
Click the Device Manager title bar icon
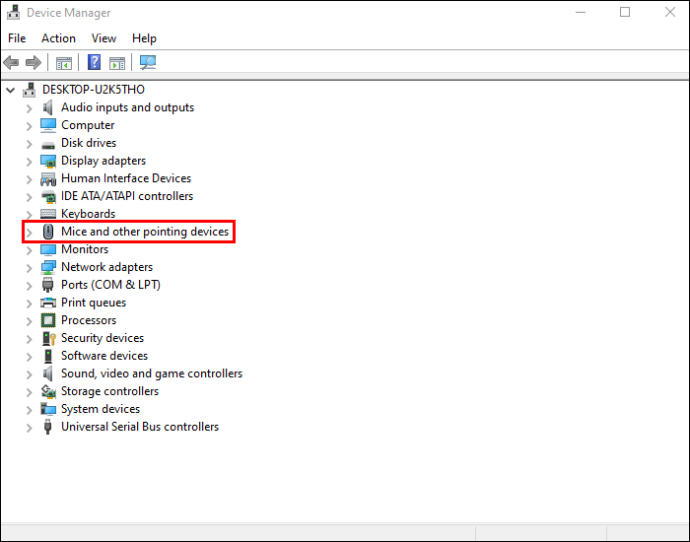click(x=13, y=12)
